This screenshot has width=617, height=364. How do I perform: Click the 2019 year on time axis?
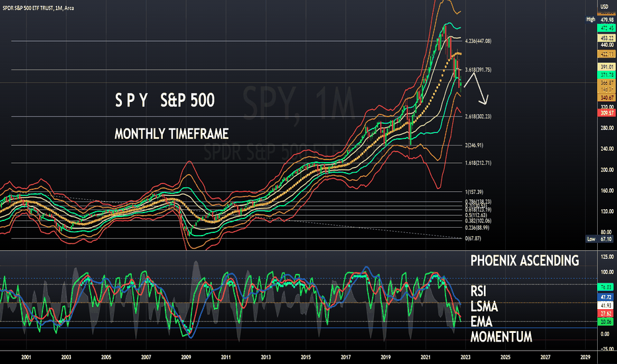click(x=385, y=357)
